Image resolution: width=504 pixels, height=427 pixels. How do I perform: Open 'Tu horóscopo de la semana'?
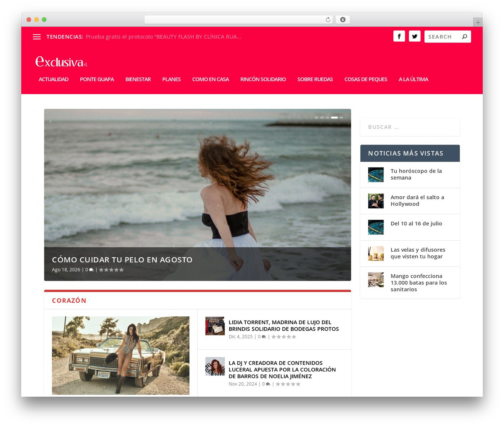click(416, 174)
